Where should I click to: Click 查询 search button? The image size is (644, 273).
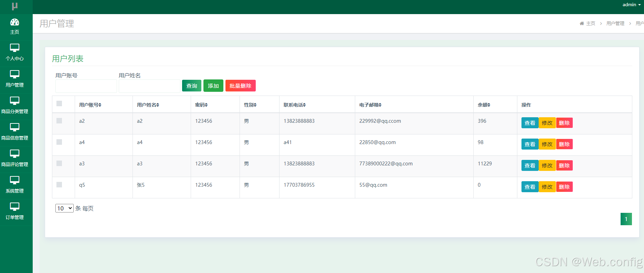192,86
